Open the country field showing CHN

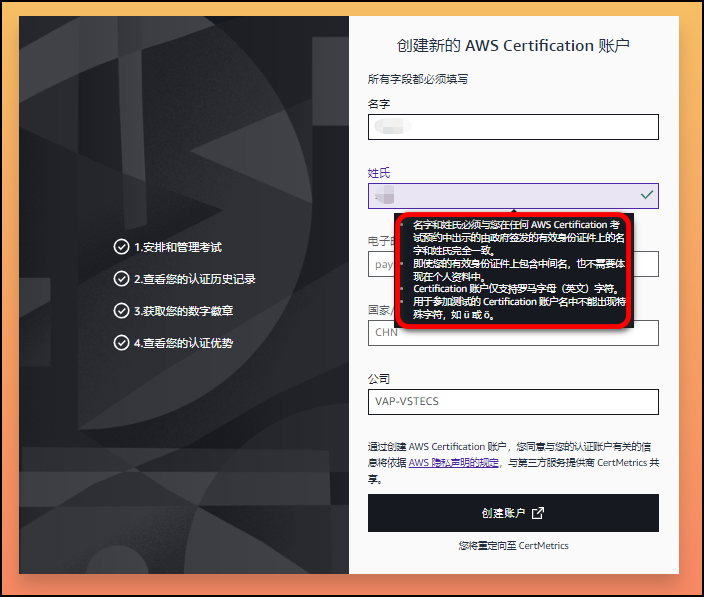point(513,333)
